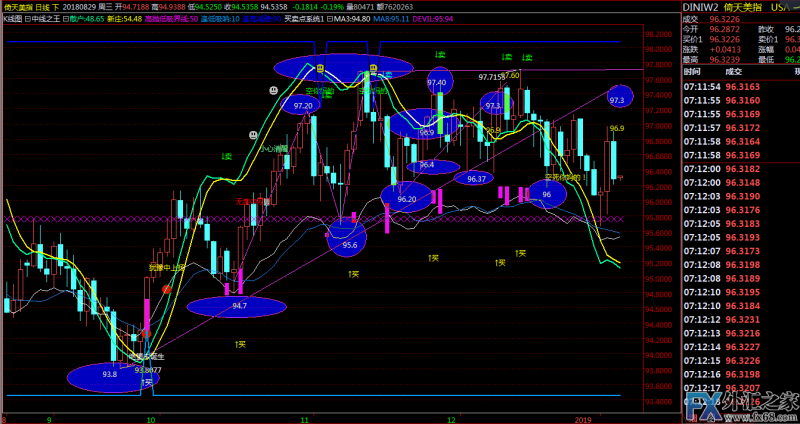The width and height of the screenshot is (800, 424).
Task: Select the blue ellipse labeled 96.4
Action: [427, 165]
